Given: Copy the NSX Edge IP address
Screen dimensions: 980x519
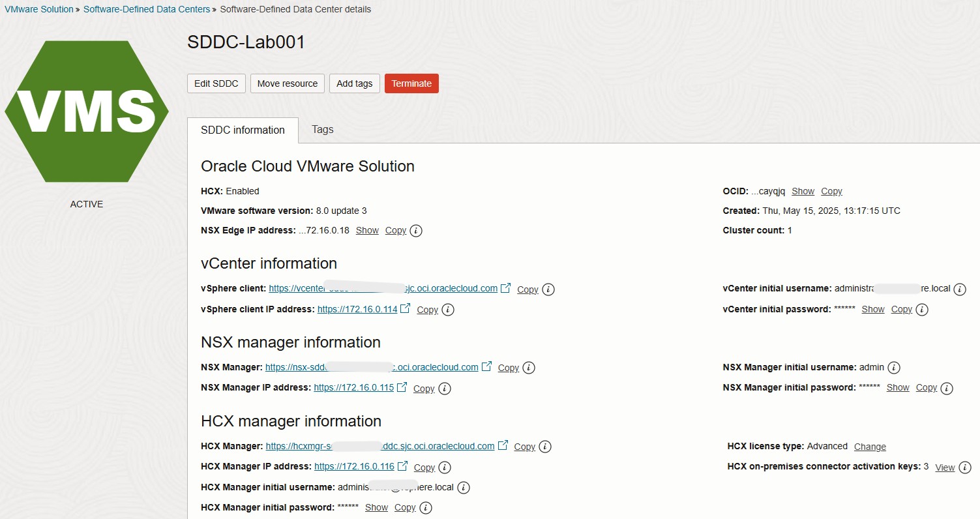Looking at the screenshot, I should [396, 230].
